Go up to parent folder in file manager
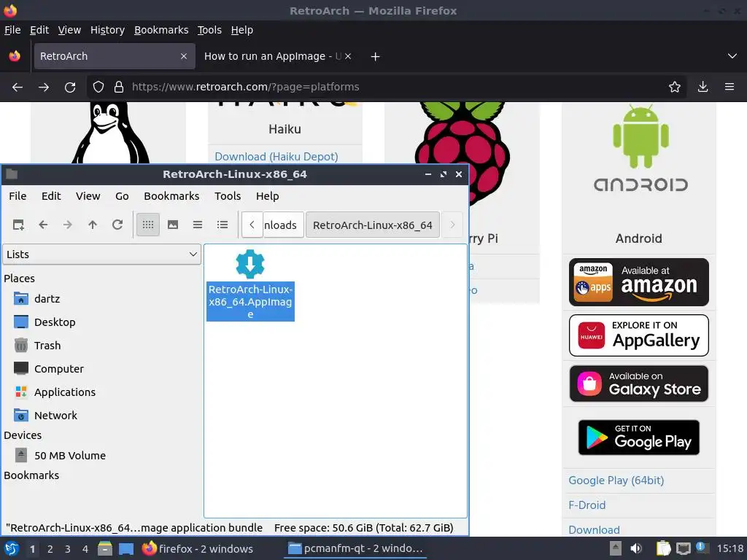747x560 pixels. [x=93, y=225]
